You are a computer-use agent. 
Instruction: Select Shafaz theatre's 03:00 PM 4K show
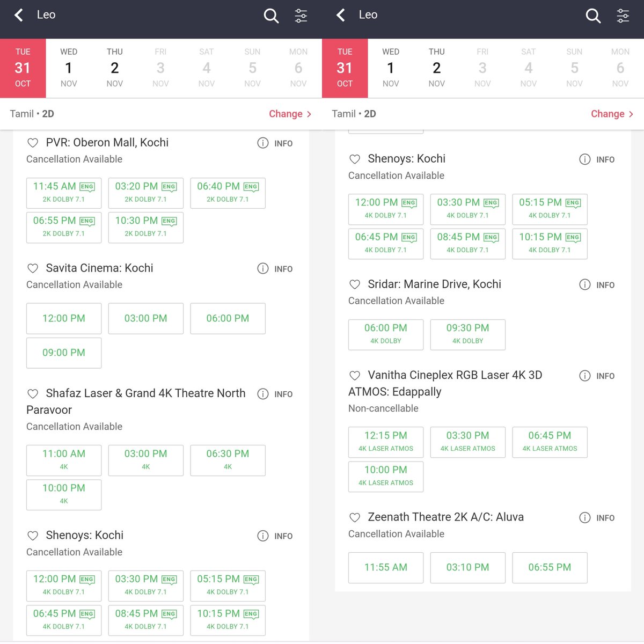[146, 460]
